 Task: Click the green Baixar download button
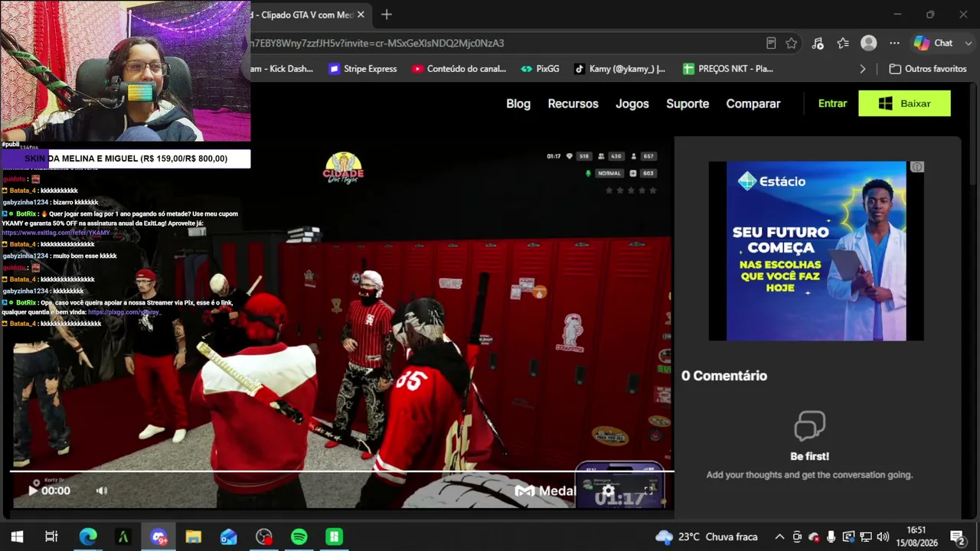coord(904,103)
